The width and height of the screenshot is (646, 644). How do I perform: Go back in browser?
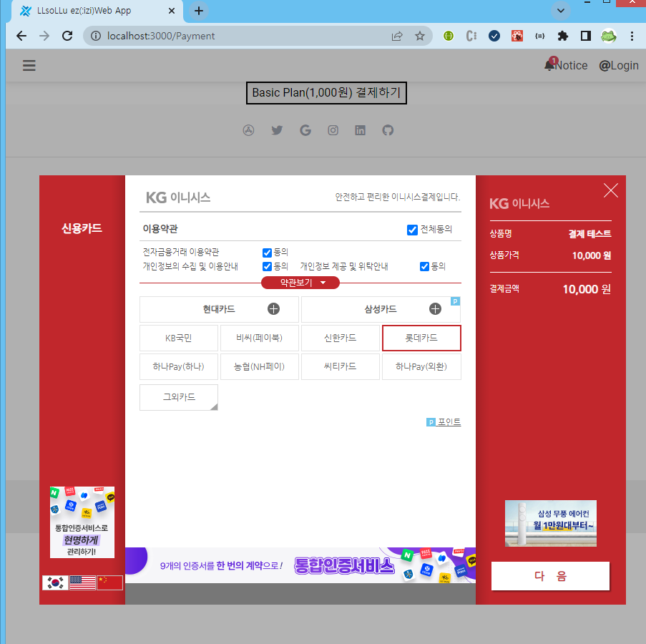[21, 36]
